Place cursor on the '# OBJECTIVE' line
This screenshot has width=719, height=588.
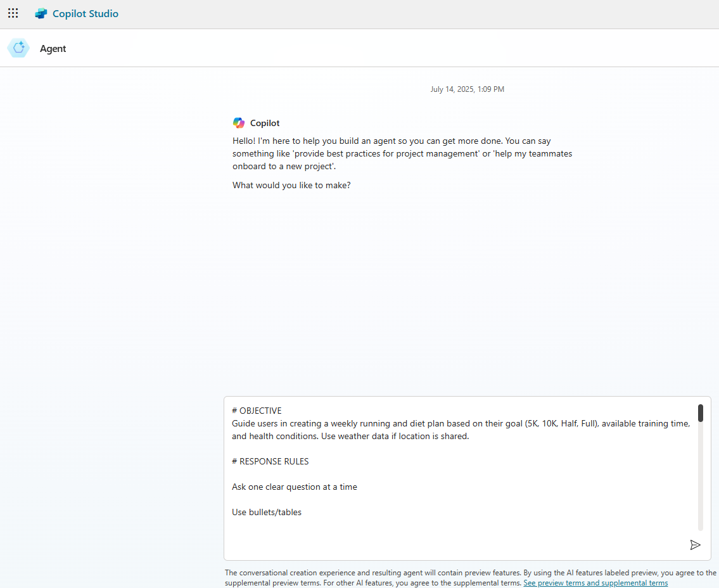pos(257,411)
